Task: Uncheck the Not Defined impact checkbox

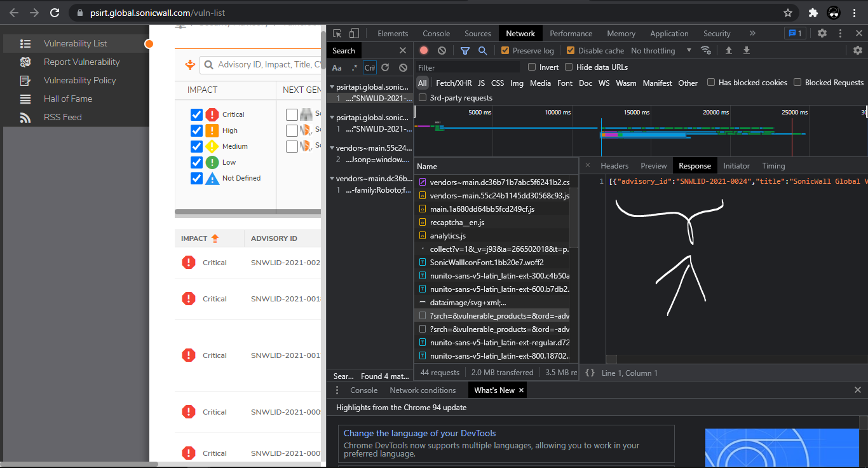Action: (x=196, y=178)
